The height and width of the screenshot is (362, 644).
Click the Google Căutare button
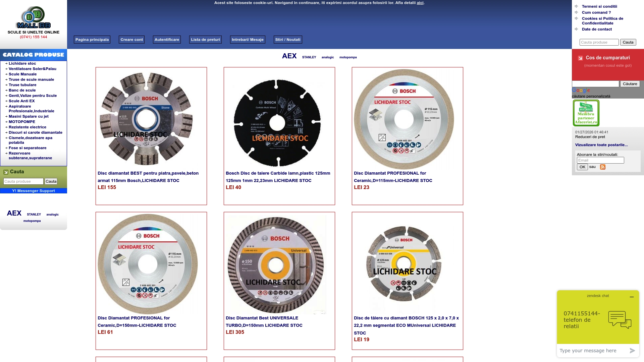630,84
